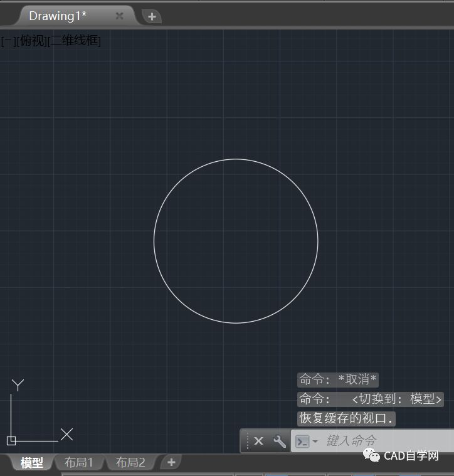Grab the command line drag handle
Image resolution: width=454 pixels, height=476 pixels.
(x=248, y=441)
